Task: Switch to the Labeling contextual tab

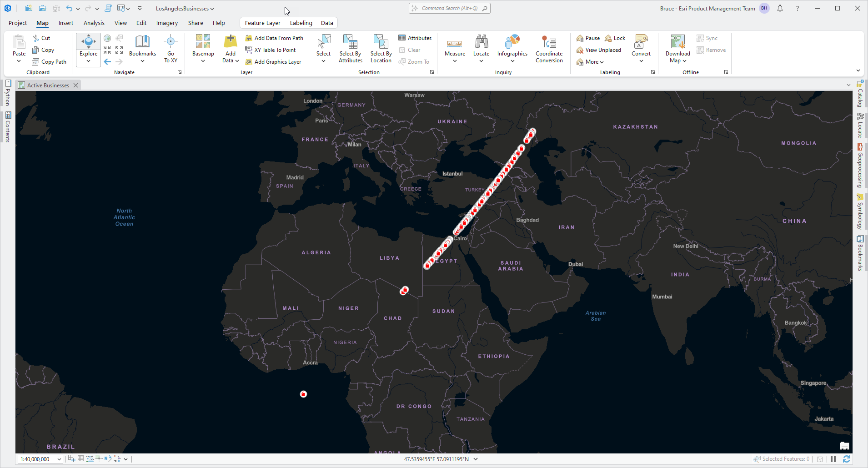Action: tap(301, 23)
